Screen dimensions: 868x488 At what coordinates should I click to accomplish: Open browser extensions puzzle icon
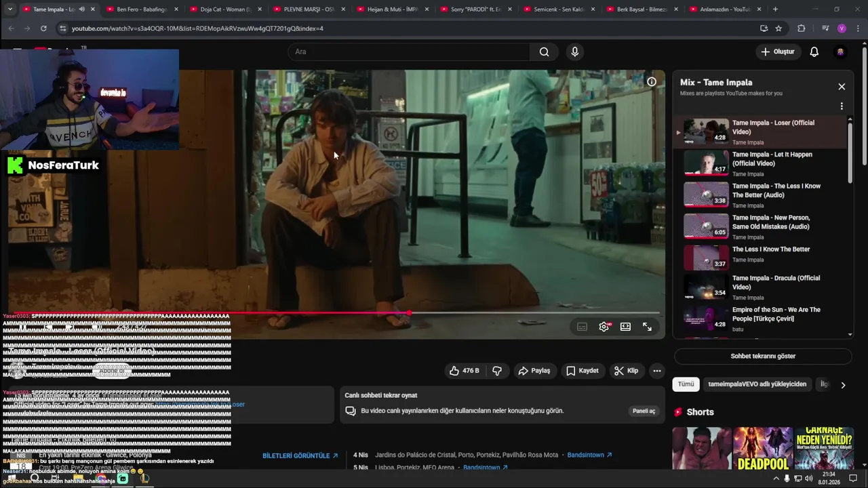[x=801, y=28]
